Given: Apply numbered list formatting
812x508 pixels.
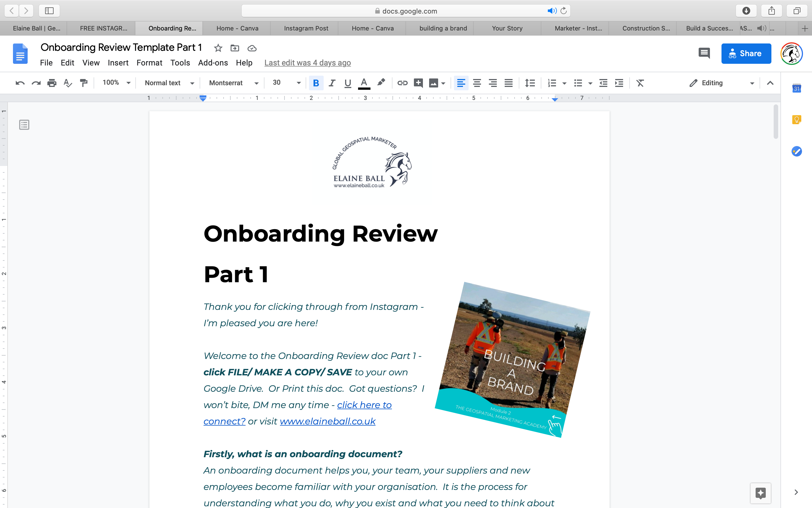Looking at the screenshot, I should [552, 83].
